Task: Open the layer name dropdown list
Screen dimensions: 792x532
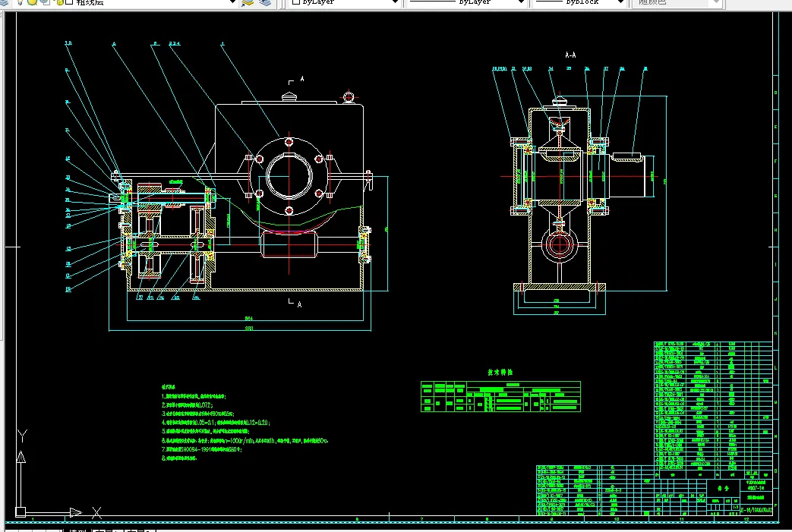Action: coord(232,2)
